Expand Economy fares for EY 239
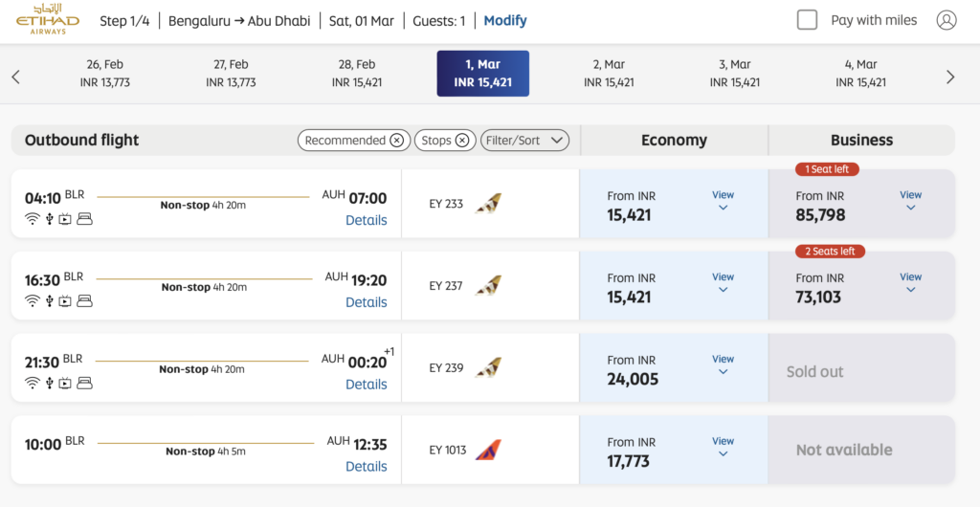This screenshot has width=980, height=507. tap(723, 365)
